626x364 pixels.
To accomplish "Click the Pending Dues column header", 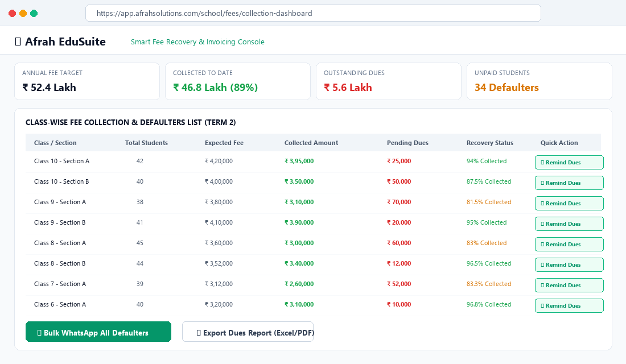I will pos(407,143).
